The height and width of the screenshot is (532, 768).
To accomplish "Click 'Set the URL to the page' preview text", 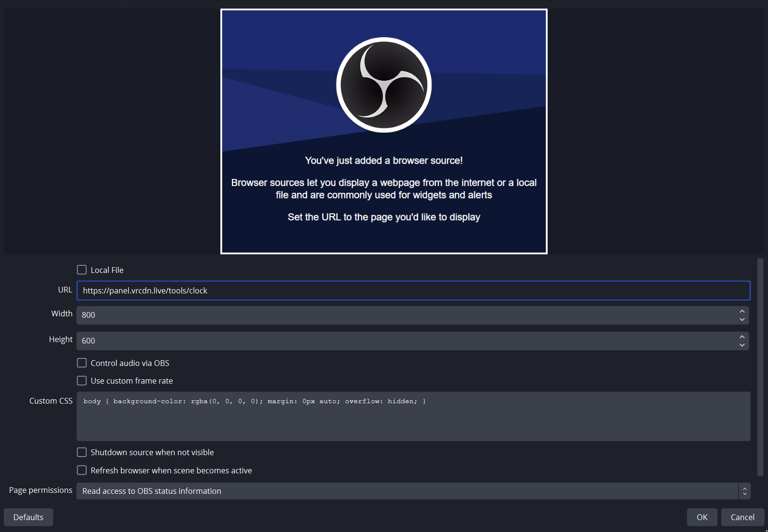I will point(384,217).
